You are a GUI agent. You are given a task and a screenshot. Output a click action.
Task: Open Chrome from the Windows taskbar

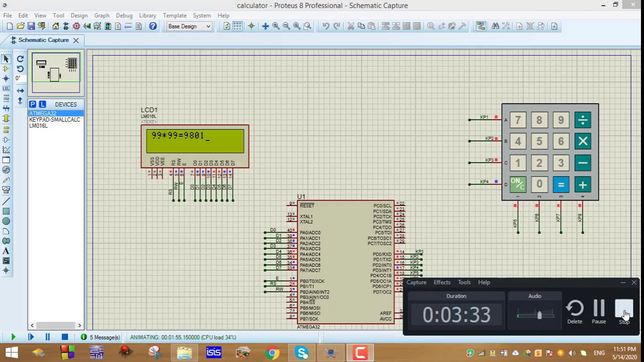(x=272, y=353)
